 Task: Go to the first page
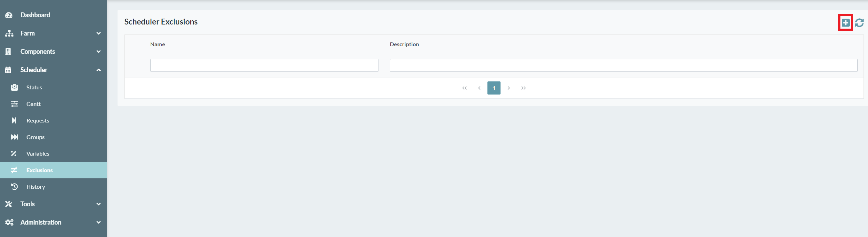(x=464, y=88)
